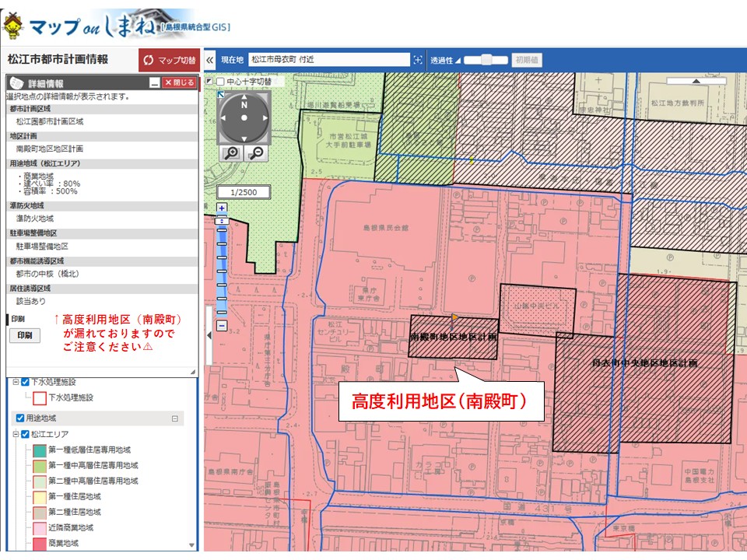Click the 近隣商業地域 pink swatch

[x=40, y=527]
